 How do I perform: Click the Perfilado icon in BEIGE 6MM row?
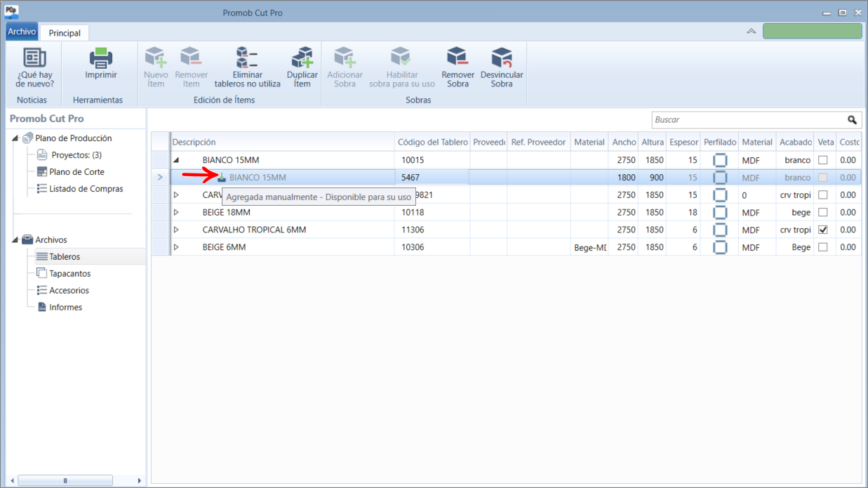point(719,247)
